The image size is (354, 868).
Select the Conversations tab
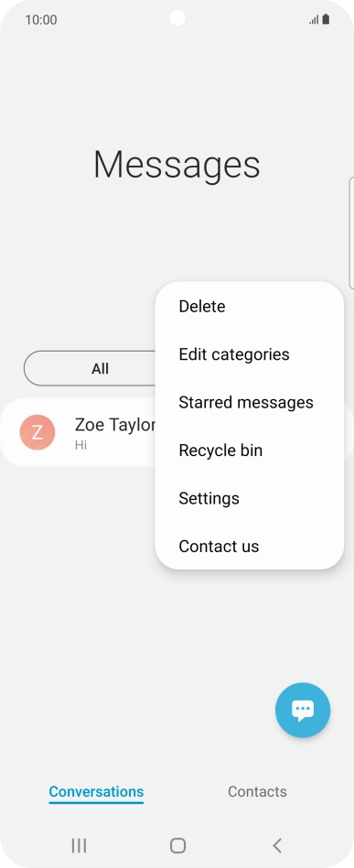pos(96,792)
